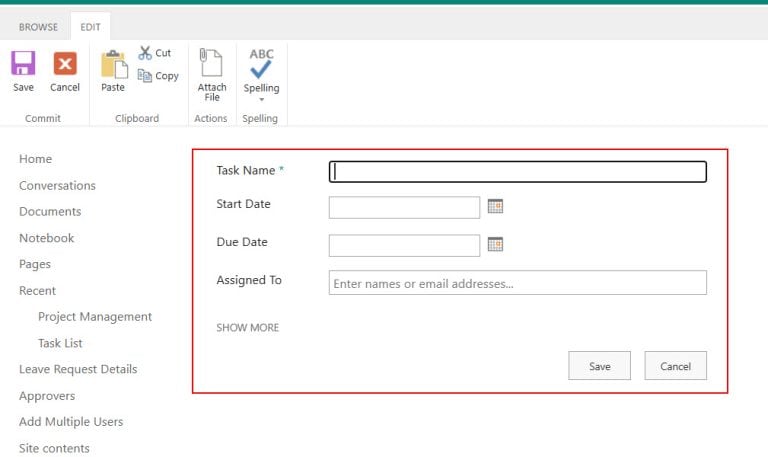
Task: Click Recent in the left navigation
Action: (x=38, y=291)
